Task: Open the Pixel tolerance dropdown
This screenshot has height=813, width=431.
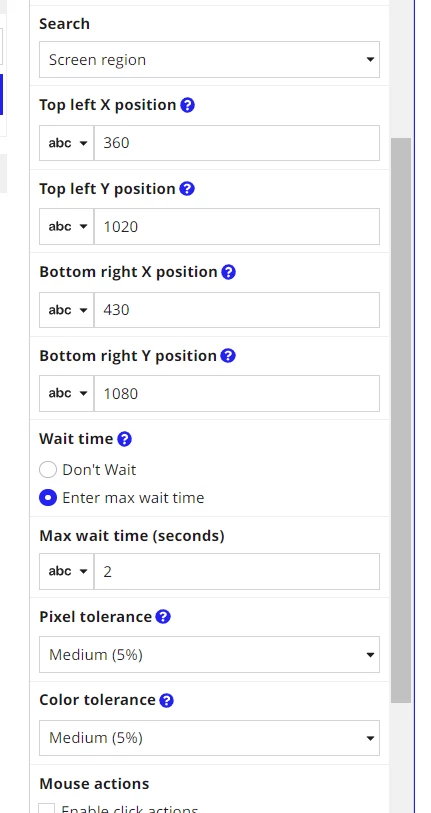Action: pyautogui.click(x=209, y=655)
